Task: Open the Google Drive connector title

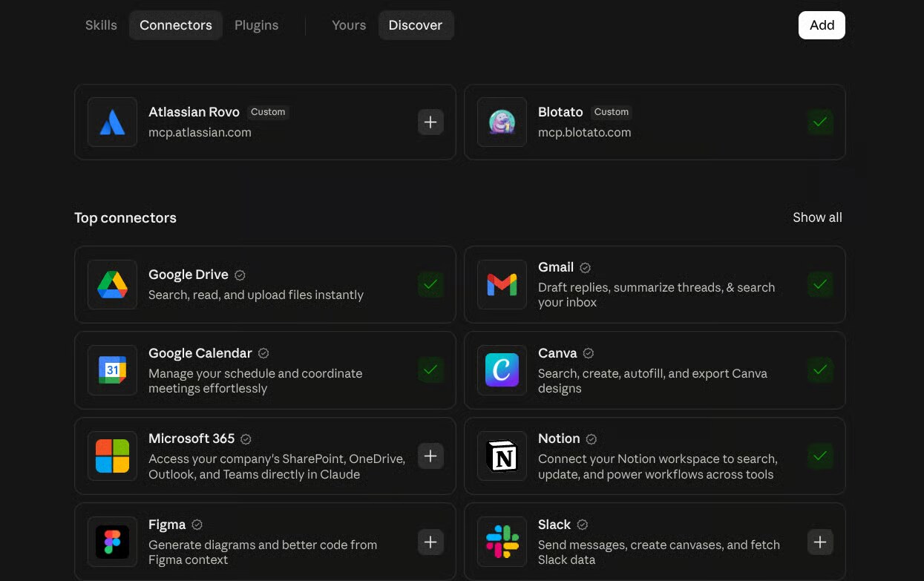Action: [189, 275]
